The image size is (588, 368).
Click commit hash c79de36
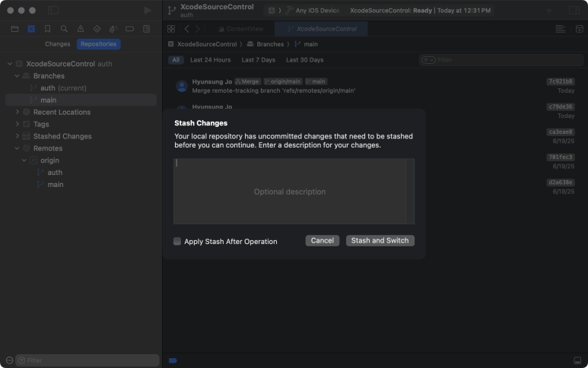click(x=561, y=106)
